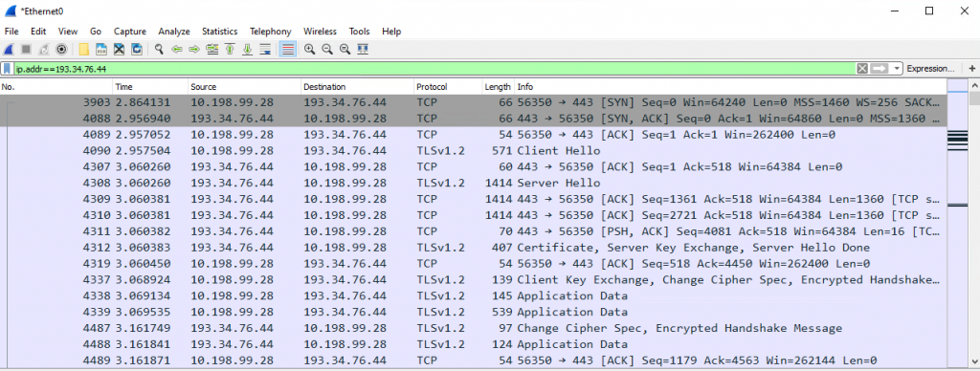Save this capture file
Image resolution: width=980 pixels, height=371 pixels.
(101, 50)
